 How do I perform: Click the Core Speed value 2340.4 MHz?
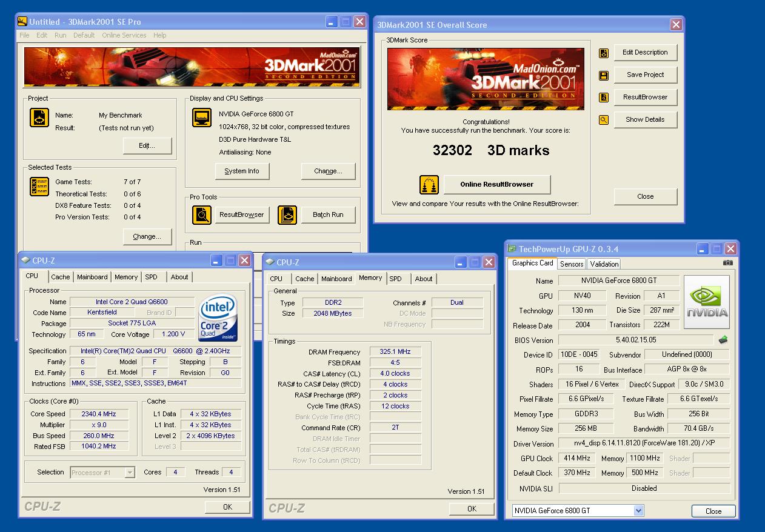[x=98, y=414]
